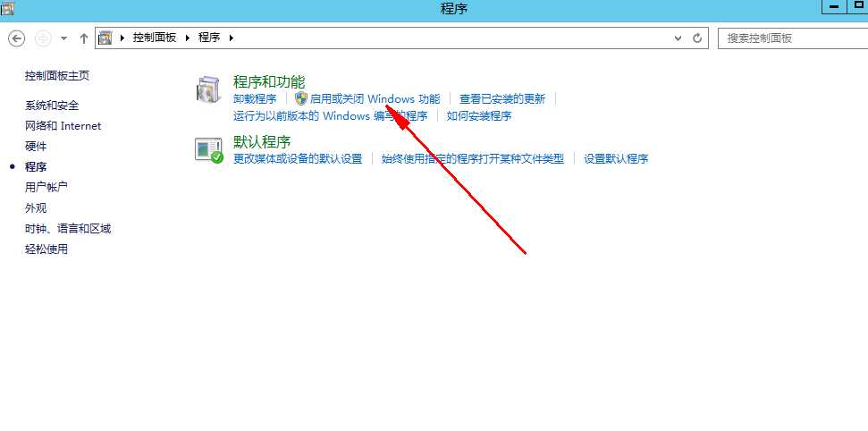Click 更改媒体或设备的默认设置
868x431 pixels.
(298, 159)
